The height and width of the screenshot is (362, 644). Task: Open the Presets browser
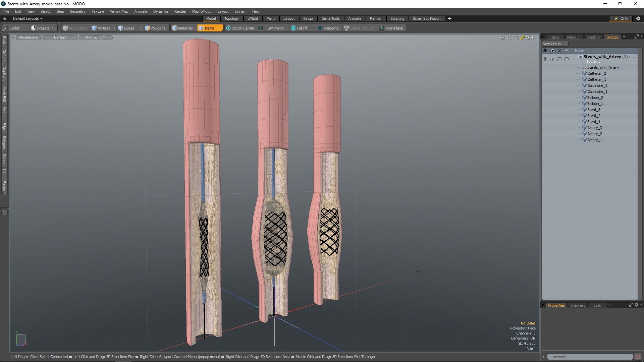click(x=43, y=28)
